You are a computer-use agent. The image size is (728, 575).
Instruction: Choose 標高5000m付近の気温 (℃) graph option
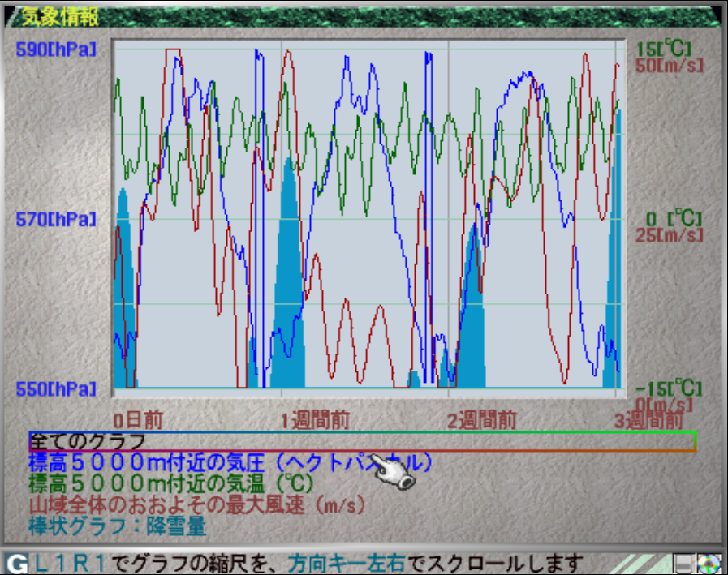click(x=171, y=483)
